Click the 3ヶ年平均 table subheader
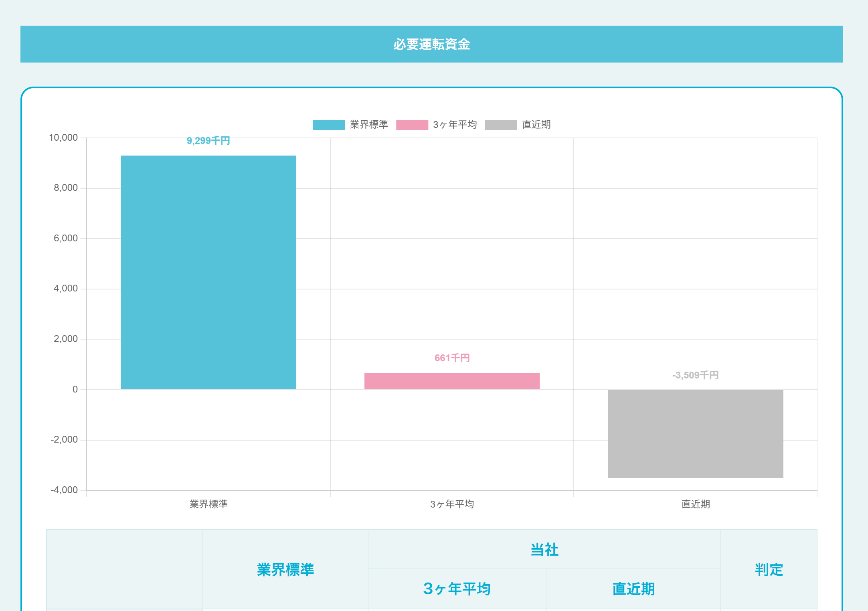The width and height of the screenshot is (868, 611). 457,589
